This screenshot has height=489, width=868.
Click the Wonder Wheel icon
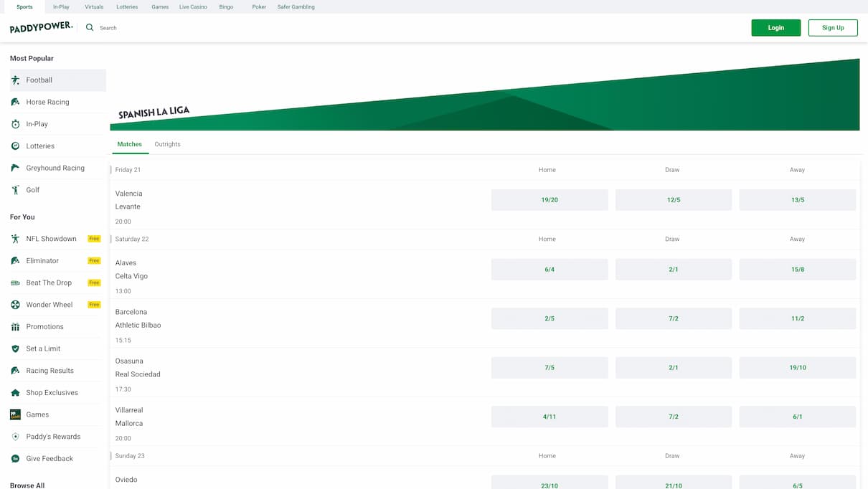[15, 305]
